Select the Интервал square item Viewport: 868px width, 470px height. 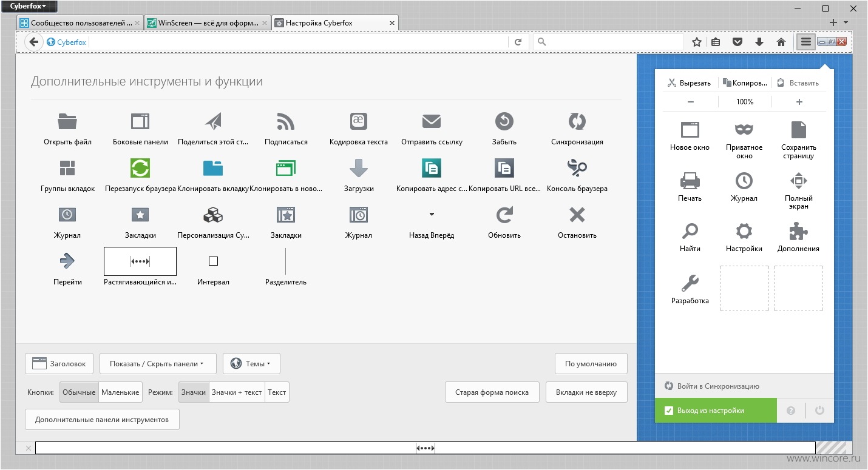pos(213,261)
